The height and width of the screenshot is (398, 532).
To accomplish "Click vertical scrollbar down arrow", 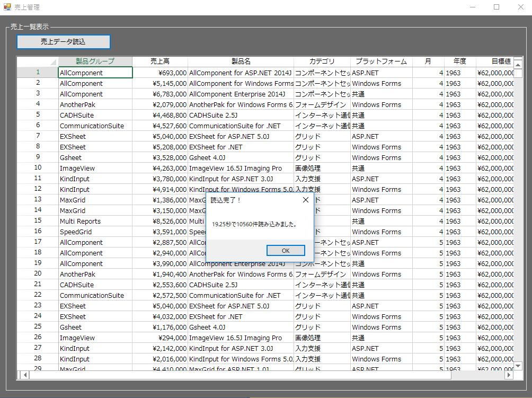I will coord(518,366).
